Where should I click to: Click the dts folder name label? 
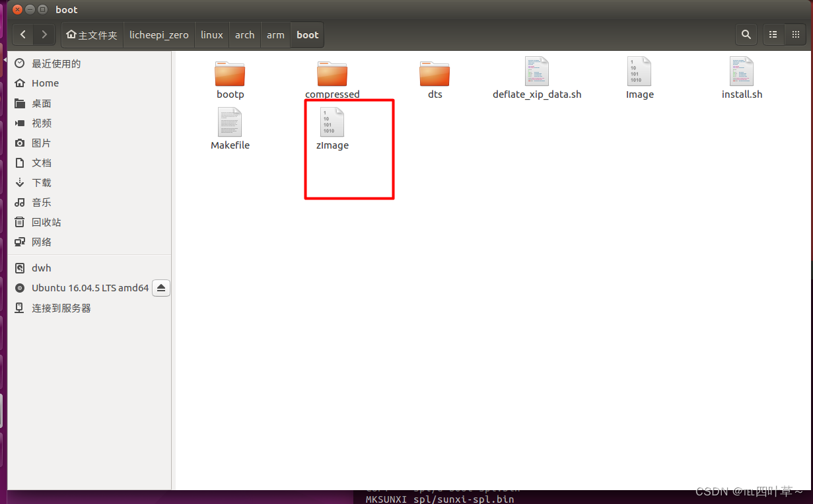(x=435, y=94)
